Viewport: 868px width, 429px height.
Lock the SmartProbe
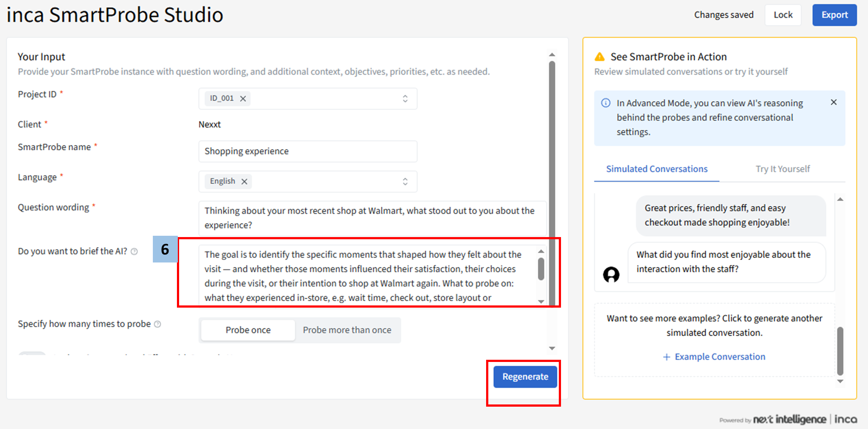[783, 15]
